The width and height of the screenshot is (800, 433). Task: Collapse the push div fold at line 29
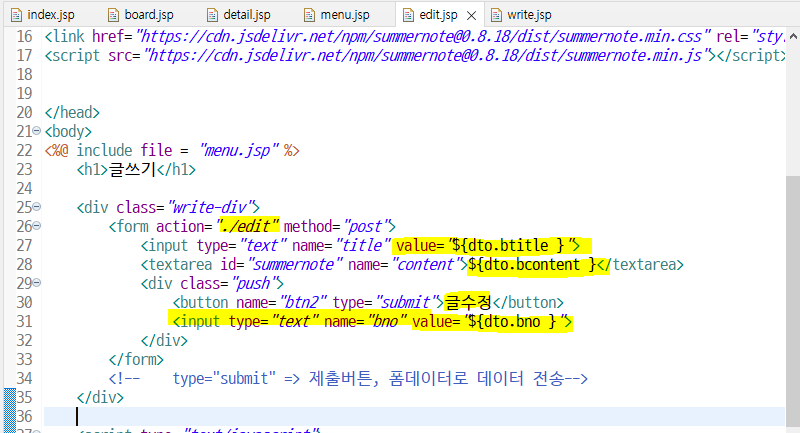pyautogui.click(x=37, y=283)
